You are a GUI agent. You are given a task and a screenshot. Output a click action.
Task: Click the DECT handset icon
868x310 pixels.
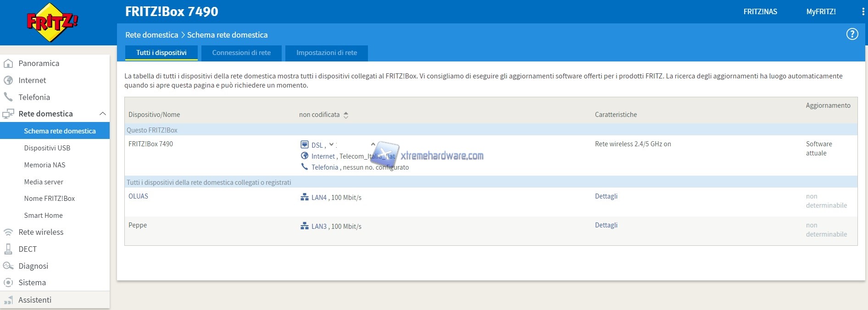[x=8, y=249]
